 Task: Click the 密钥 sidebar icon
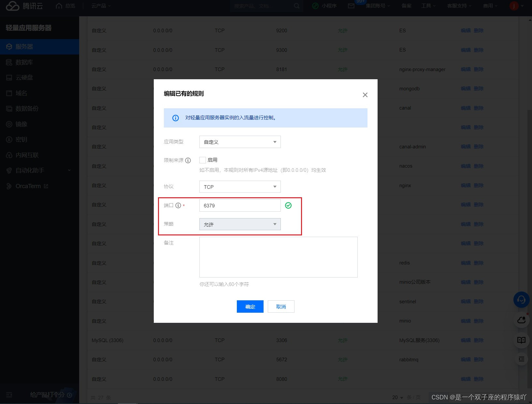pyautogui.click(x=9, y=140)
